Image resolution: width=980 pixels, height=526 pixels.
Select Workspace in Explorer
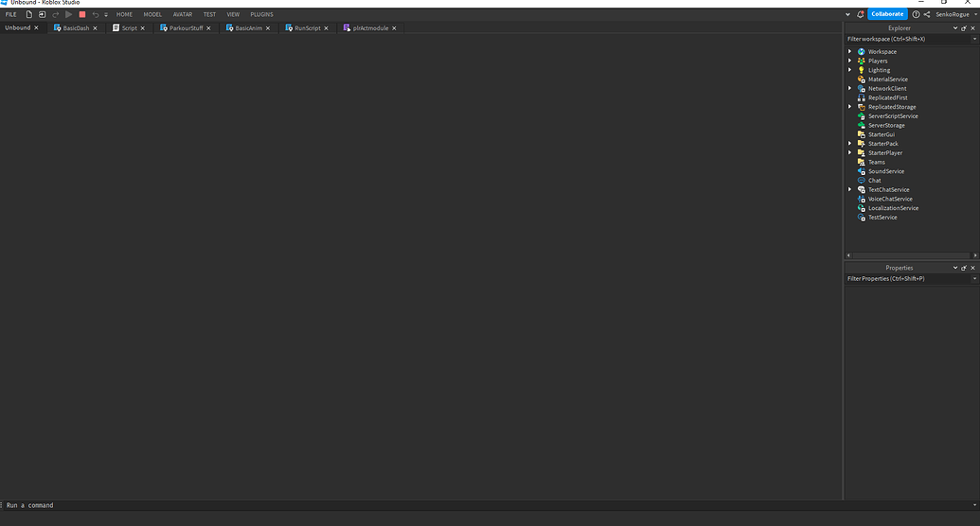coord(882,52)
